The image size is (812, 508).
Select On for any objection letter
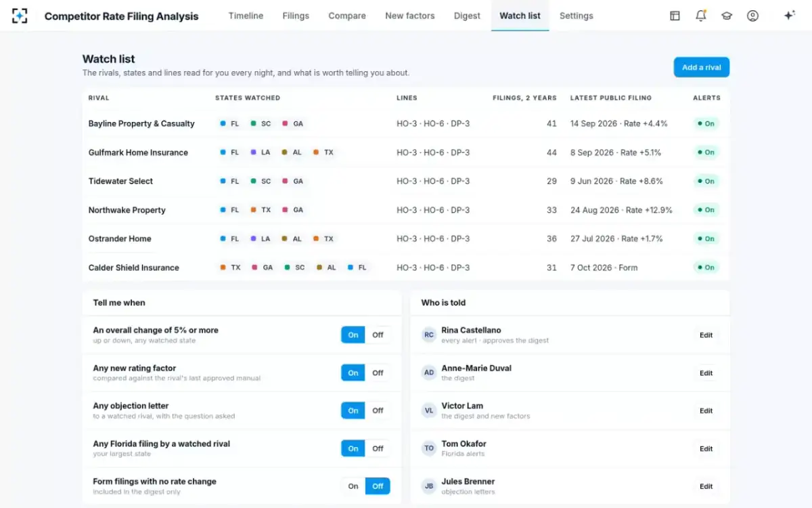click(353, 410)
